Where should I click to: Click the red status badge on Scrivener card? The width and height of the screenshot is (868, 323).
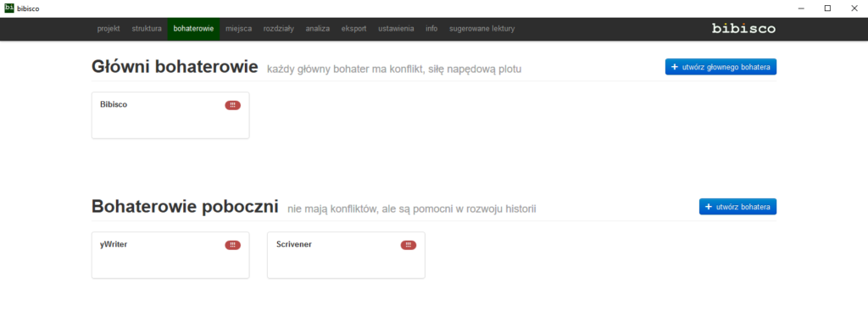point(409,245)
